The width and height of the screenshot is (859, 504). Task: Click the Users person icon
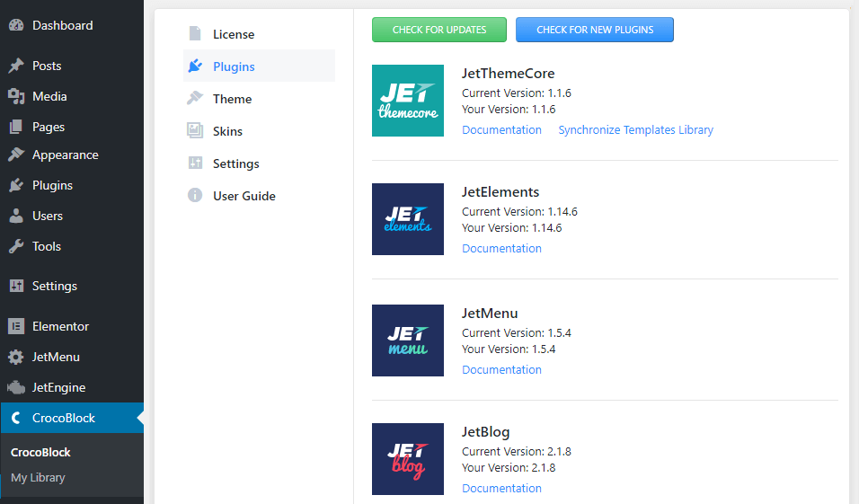click(x=16, y=216)
